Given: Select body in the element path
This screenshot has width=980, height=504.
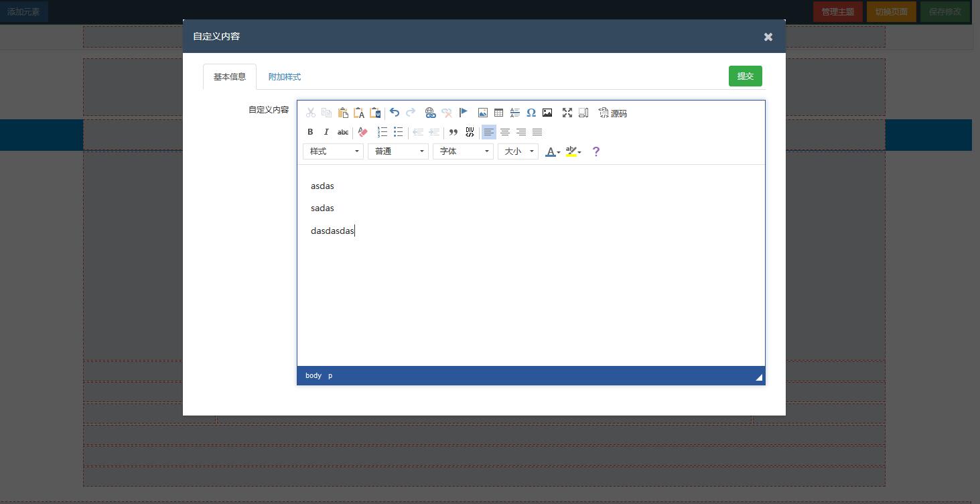Looking at the screenshot, I should [313, 375].
